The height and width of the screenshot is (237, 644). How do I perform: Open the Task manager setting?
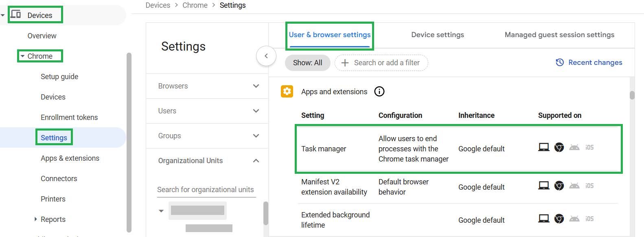[324, 149]
